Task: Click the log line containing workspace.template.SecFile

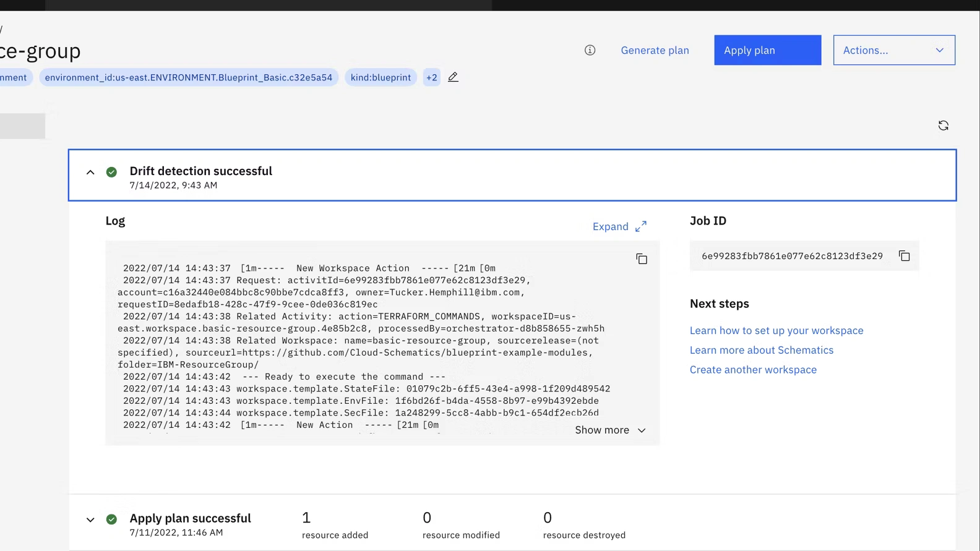Action: [x=361, y=413]
